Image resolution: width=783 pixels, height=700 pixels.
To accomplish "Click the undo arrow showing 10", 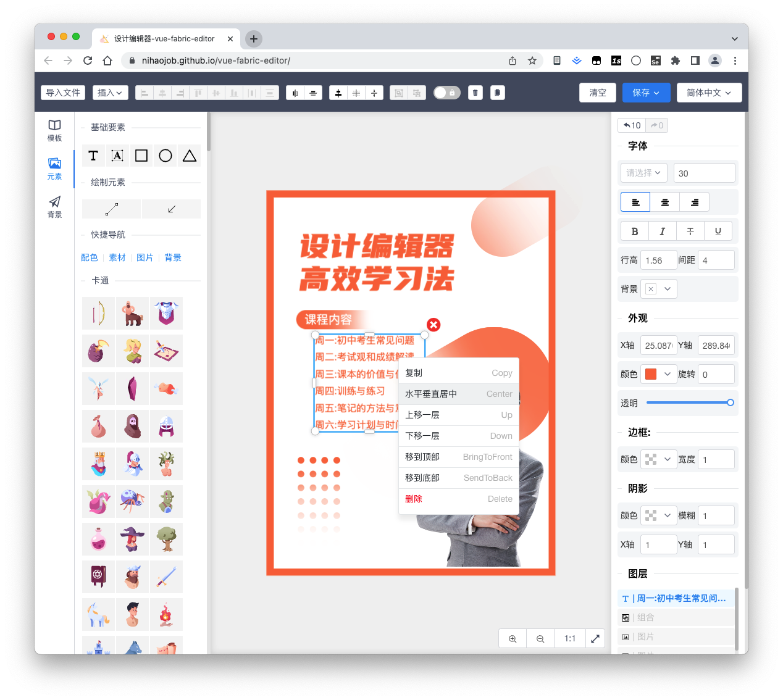I will 631,125.
